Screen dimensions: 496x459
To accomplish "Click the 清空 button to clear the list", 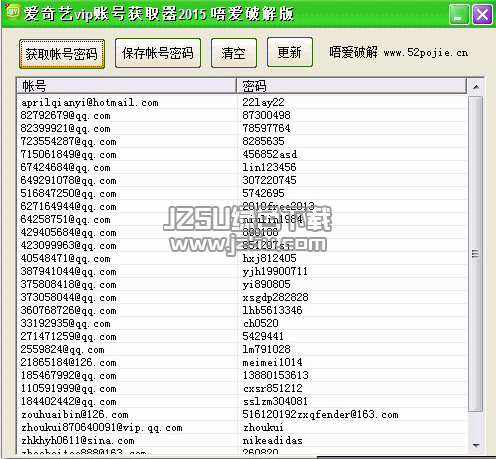I will point(234,53).
